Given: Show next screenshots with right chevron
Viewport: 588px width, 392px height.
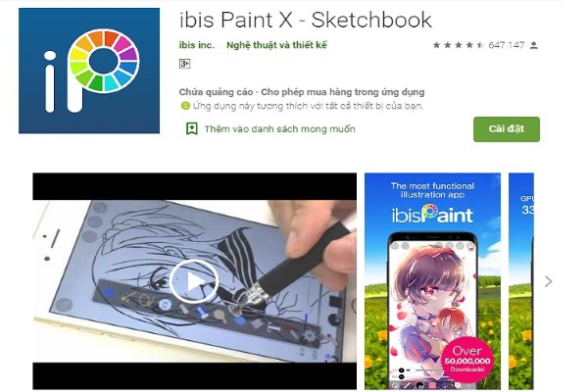Looking at the screenshot, I should coord(548,281).
